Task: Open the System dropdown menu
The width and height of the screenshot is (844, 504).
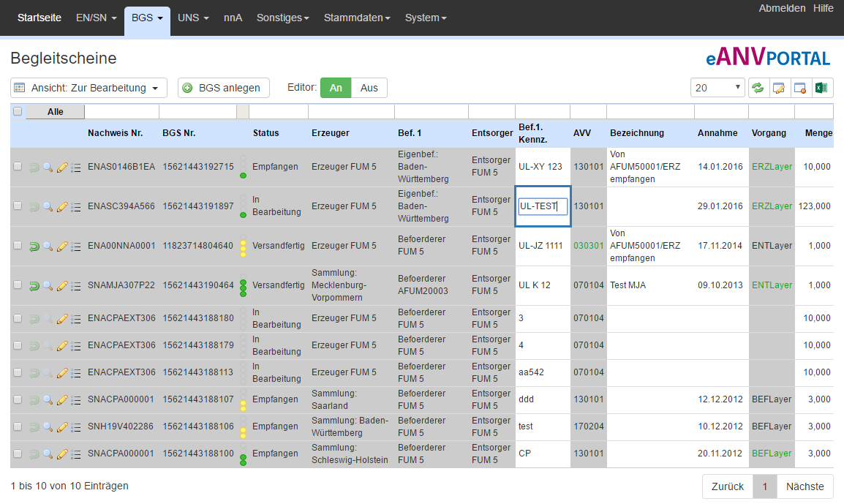Action: point(426,18)
